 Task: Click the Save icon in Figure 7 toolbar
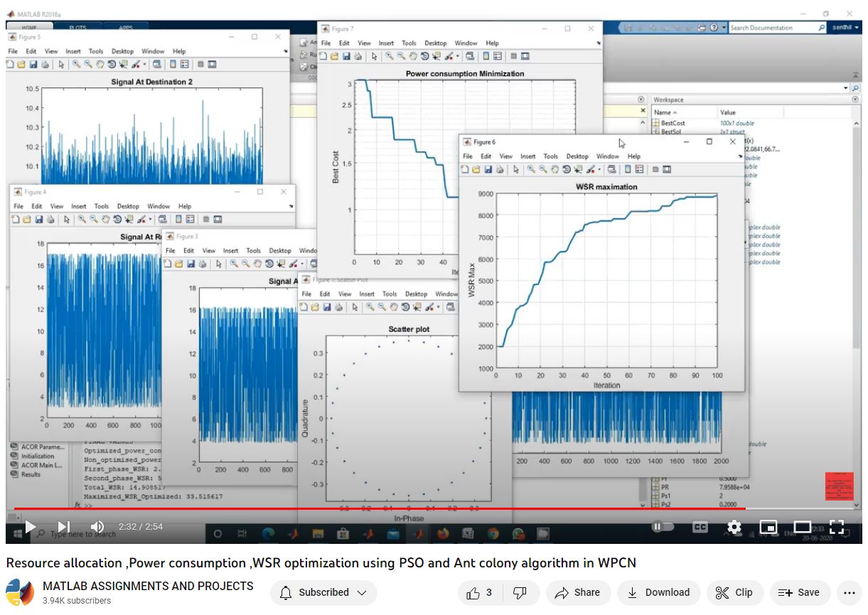click(346, 56)
